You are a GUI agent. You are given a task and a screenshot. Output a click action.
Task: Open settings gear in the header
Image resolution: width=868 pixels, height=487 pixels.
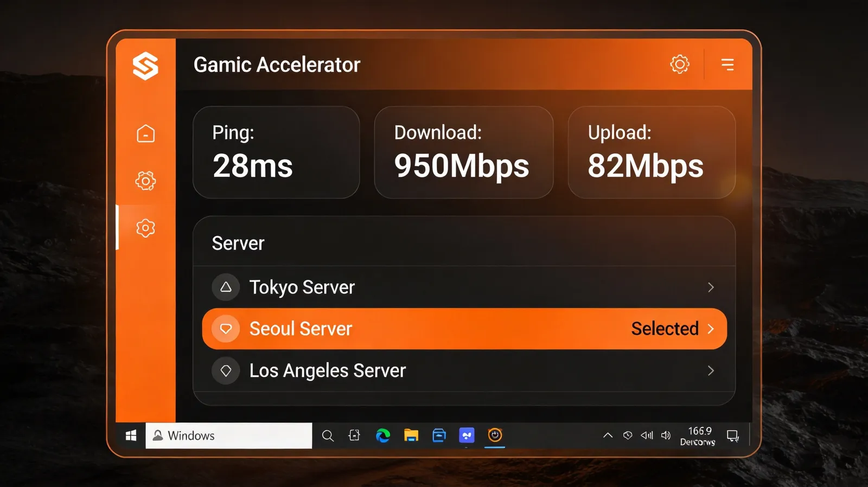[679, 64]
